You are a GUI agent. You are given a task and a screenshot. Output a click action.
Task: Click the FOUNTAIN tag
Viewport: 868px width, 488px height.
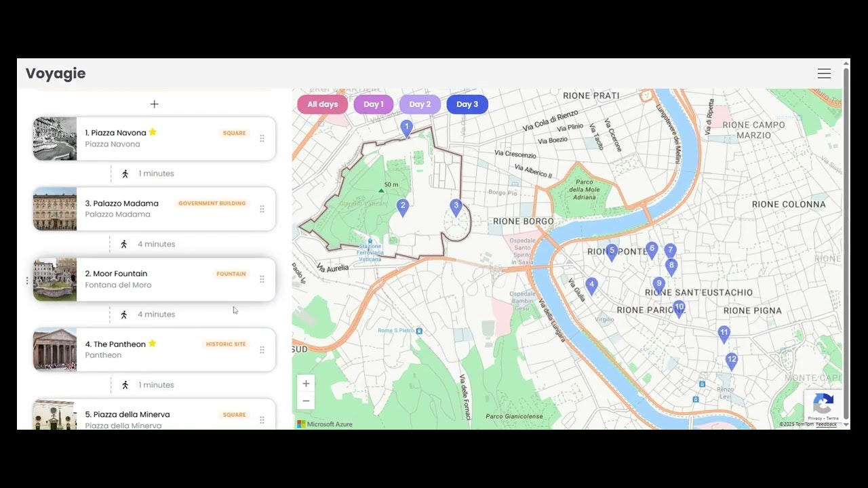231,274
